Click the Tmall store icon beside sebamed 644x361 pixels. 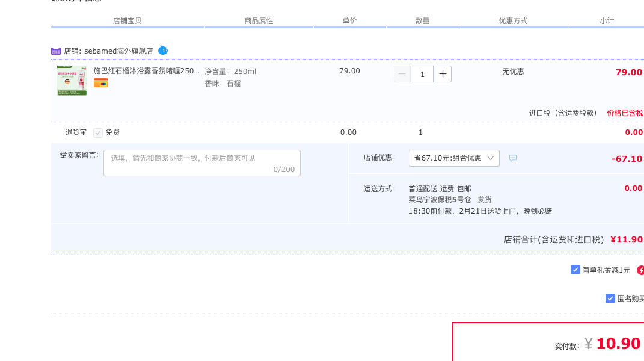56,51
